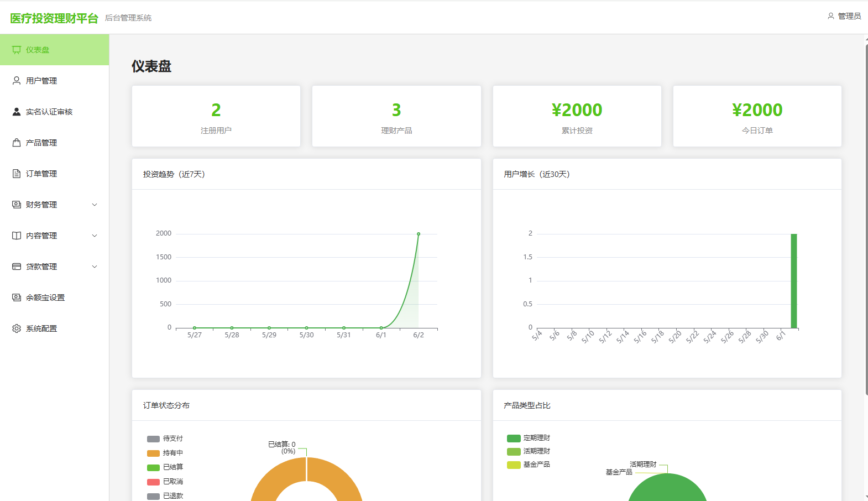This screenshot has height=501, width=868.
Task: Click the gear icon for 系统配置
Action: pos(17,328)
